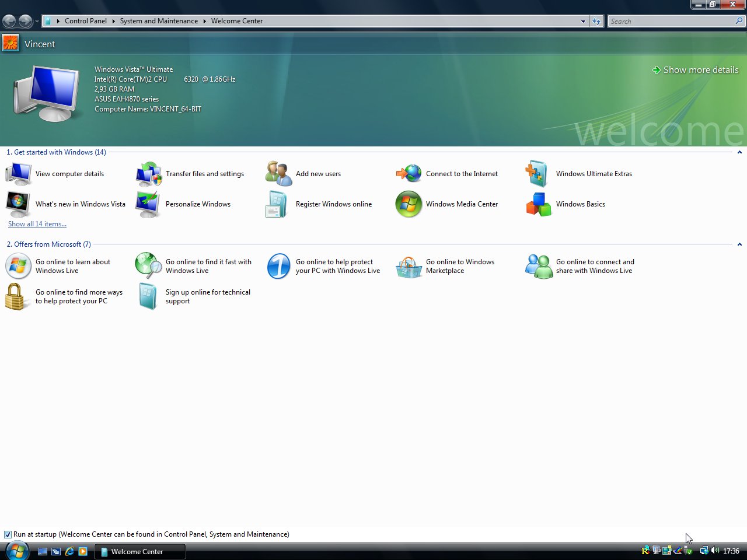This screenshot has width=747, height=560.
Task: Navigate to System and Maintenance breadcrumb
Action: pos(159,21)
